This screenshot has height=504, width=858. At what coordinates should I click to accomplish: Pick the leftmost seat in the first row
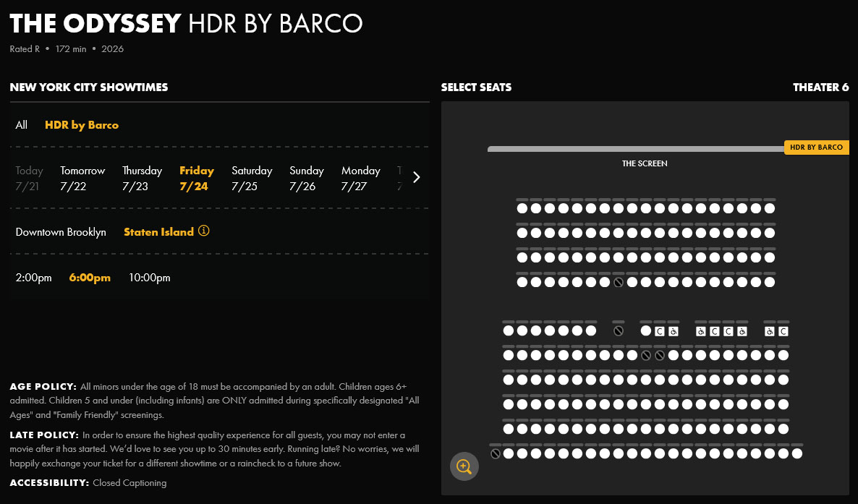[x=522, y=208]
